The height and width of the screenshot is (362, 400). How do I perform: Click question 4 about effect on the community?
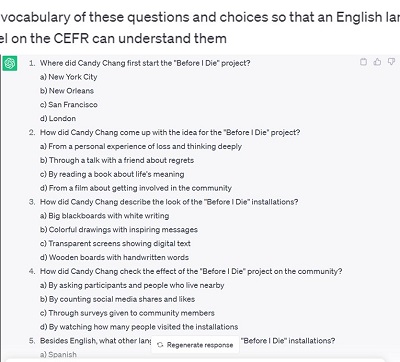click(191, 271)
